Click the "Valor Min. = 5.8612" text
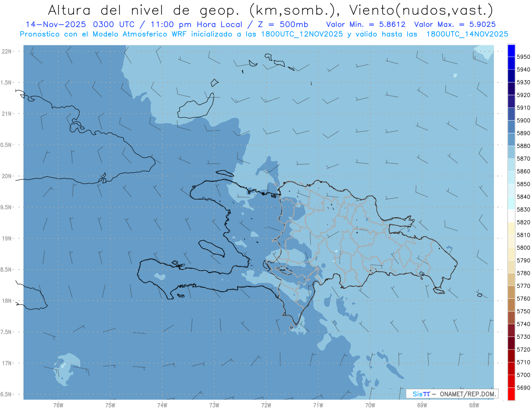Screen dimensions: 532x411 pos(366,24)
